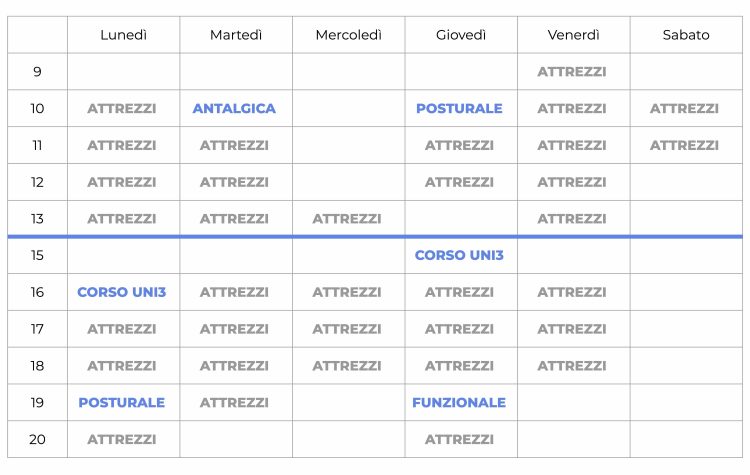750x475 pixels.
Task: Click the ANTALGICA class on Martedì
Action: pos(234,109)
